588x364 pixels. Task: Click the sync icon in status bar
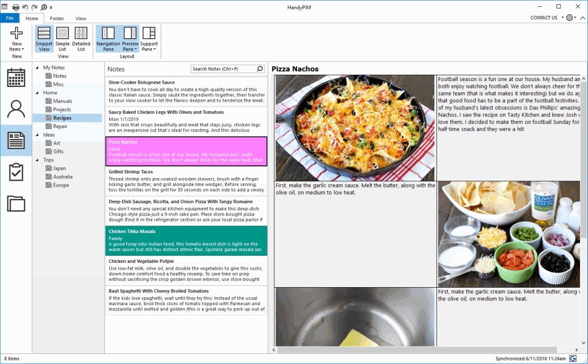[573, 358]
